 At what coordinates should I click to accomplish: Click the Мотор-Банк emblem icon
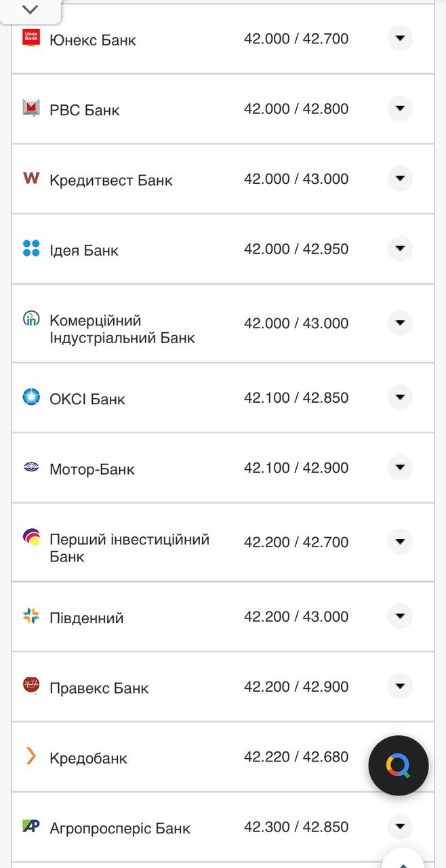pos(32,468)
